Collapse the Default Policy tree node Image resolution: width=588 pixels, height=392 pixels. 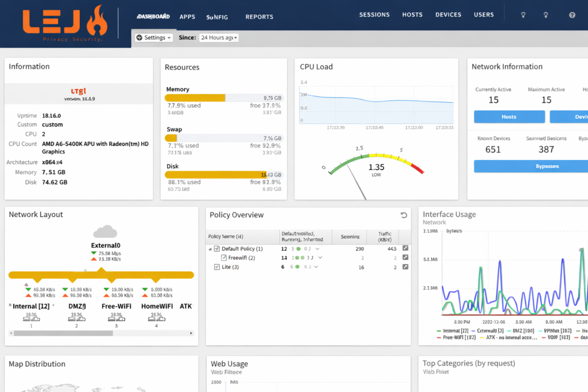(210, 249)
